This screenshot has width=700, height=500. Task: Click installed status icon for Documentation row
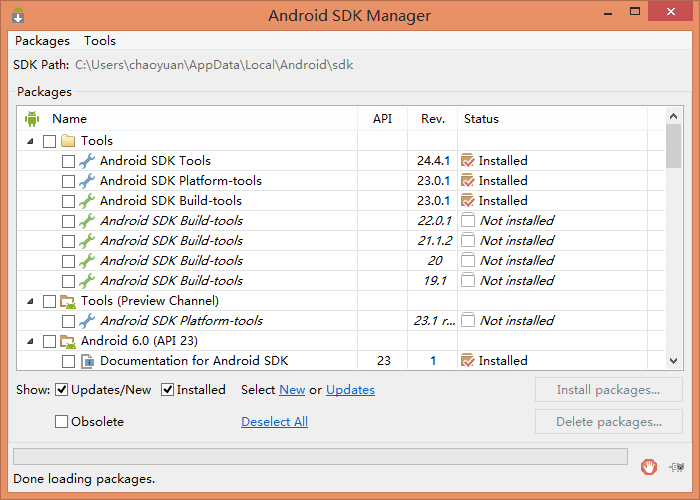(x=467, y=360)
